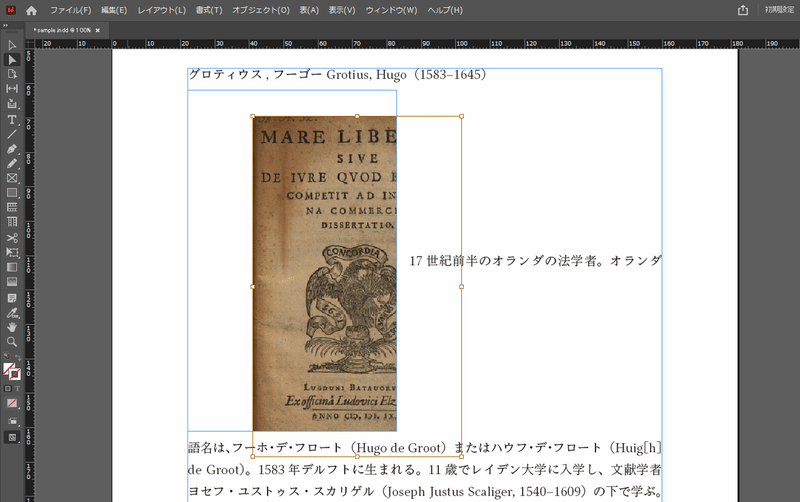Screen dimensions: 800x502
Task: Select the Selection tool (outline arrow)
Action: tap(12, 45)
